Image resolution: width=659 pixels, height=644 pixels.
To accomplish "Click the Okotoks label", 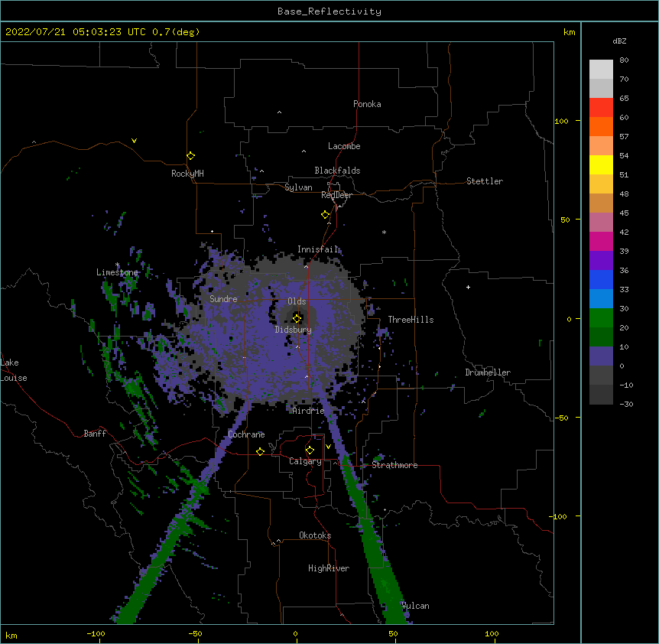I will point(315,535).
